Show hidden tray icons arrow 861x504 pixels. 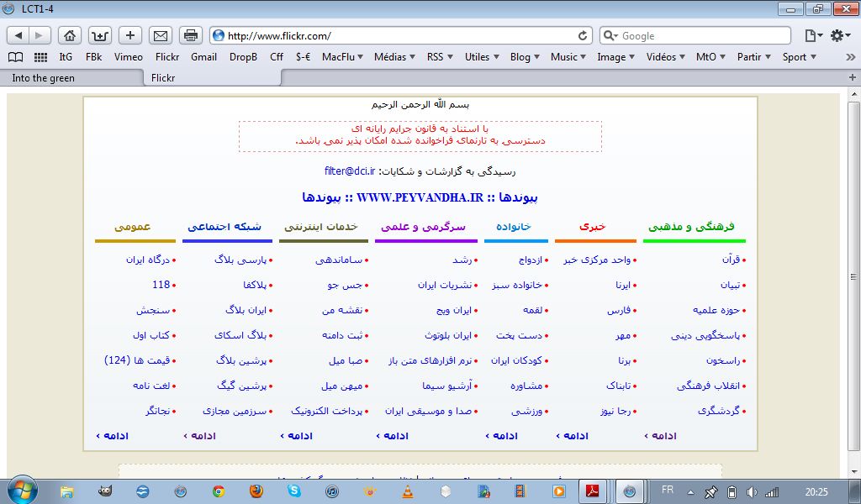[x=690, y=492]
